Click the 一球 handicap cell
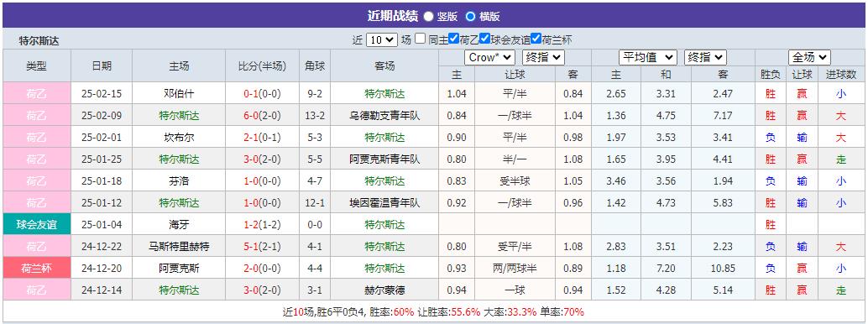 515,290
